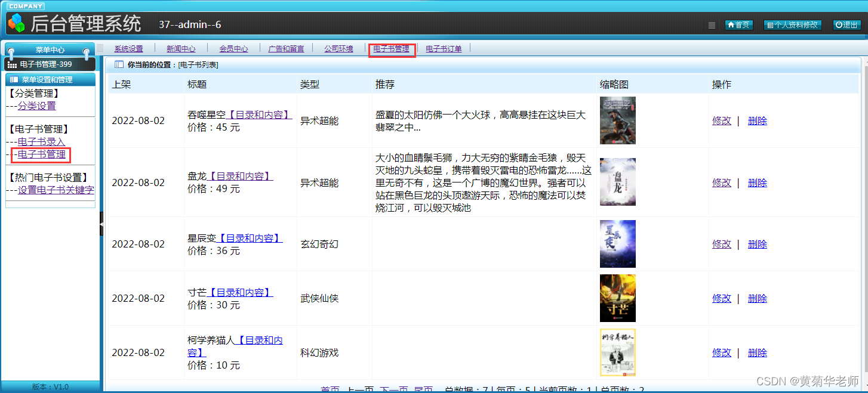This screenshot has width=868, height=393.
Task: Delete the 星辰变 ebook via 删除
Action: 758,244
